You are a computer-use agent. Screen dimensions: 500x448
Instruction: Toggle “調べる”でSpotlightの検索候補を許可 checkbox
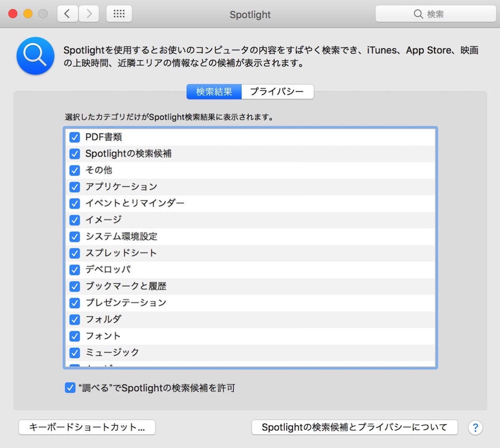click(x=70, y=388)
